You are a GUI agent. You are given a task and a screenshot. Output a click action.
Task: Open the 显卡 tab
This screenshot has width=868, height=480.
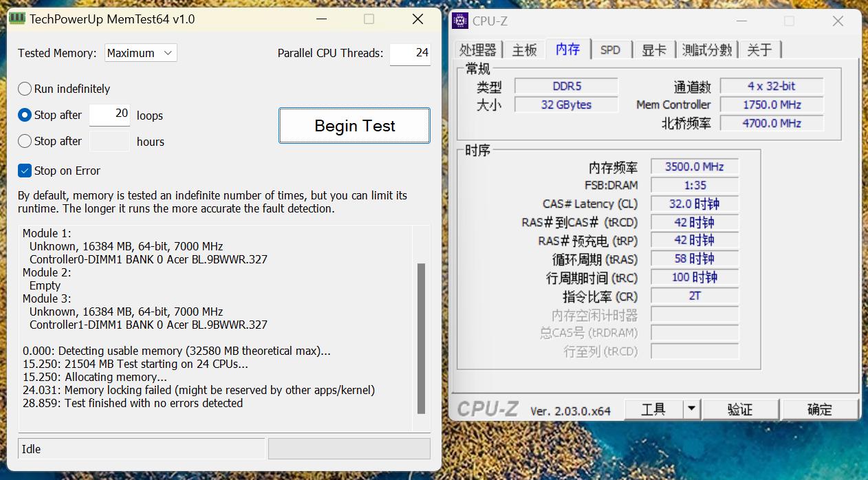[653, 50]
